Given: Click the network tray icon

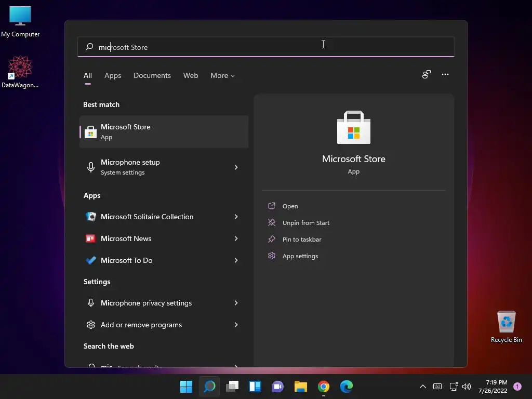Looking at the screenshot, I should [x=454, y=387].
